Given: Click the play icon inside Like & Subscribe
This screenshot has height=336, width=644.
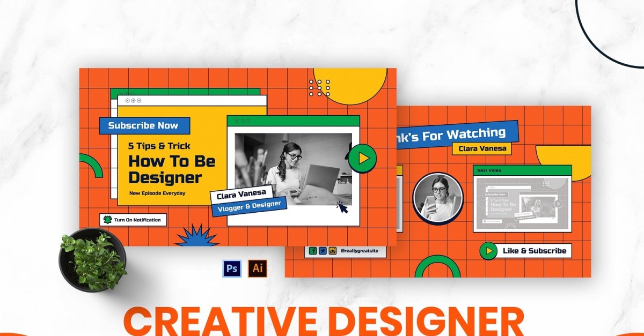Looking at the screenshot, I should pyautogui.click(x=488, y=250).
